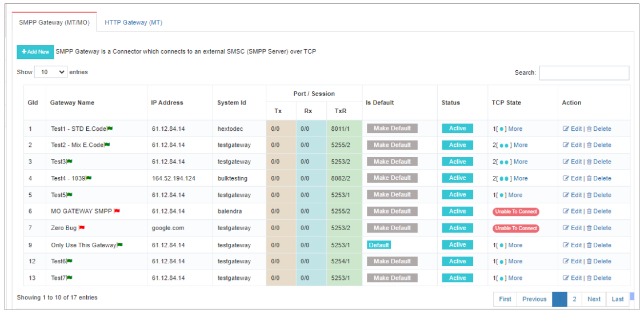Click the green flag next to Test6
The width and height of the screenshot is (644, 313).
pos(69,261)
